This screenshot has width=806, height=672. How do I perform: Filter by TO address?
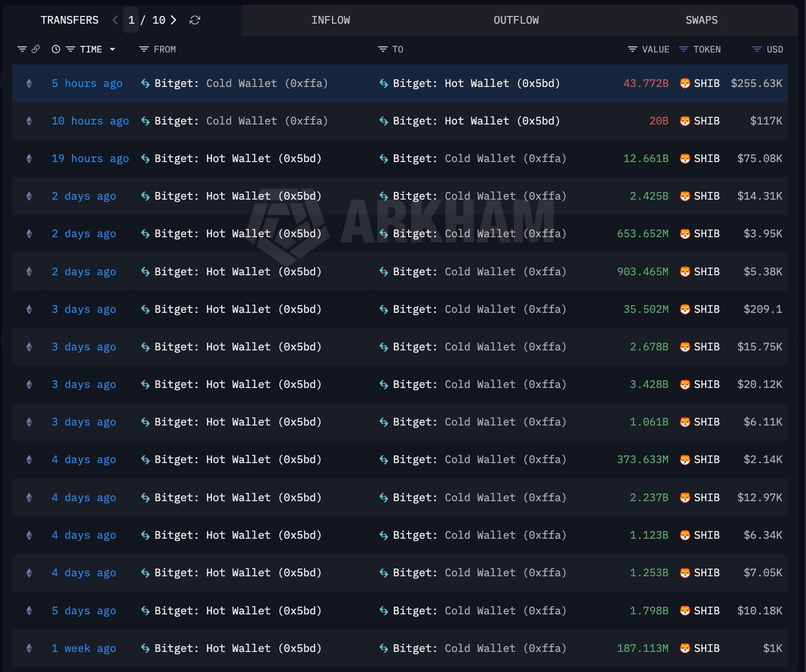click(x=382, y=49)
